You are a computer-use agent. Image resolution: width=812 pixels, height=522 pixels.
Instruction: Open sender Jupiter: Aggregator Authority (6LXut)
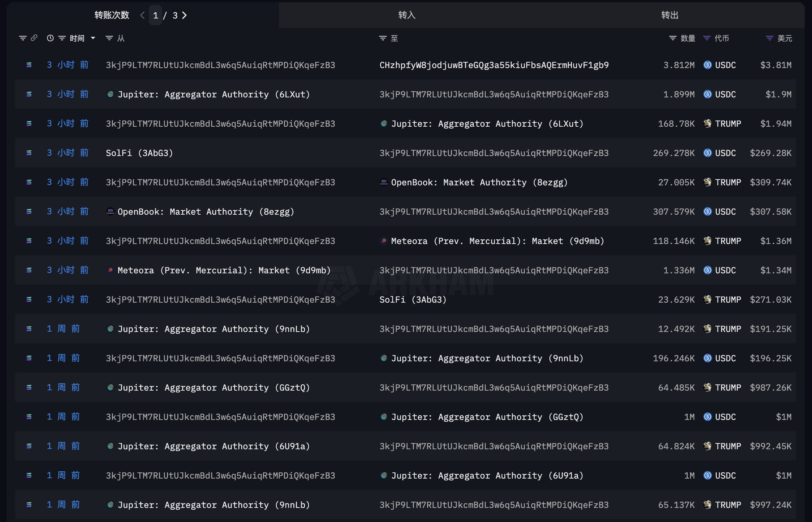click(x=214, y=94)
